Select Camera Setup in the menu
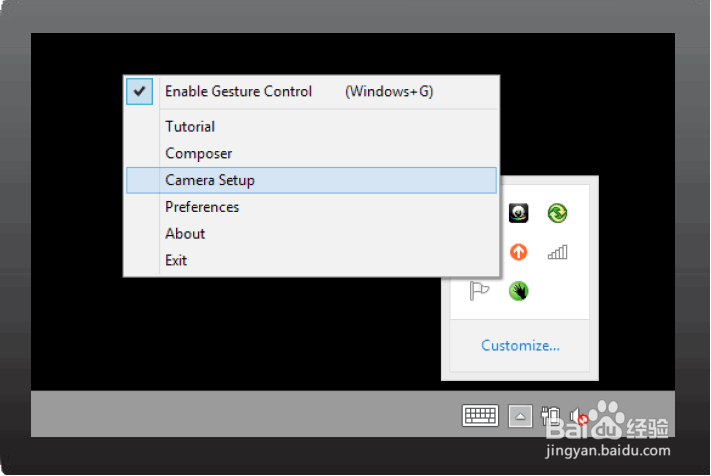The width and height of the screenshot is (711, 476). (312, 180)
